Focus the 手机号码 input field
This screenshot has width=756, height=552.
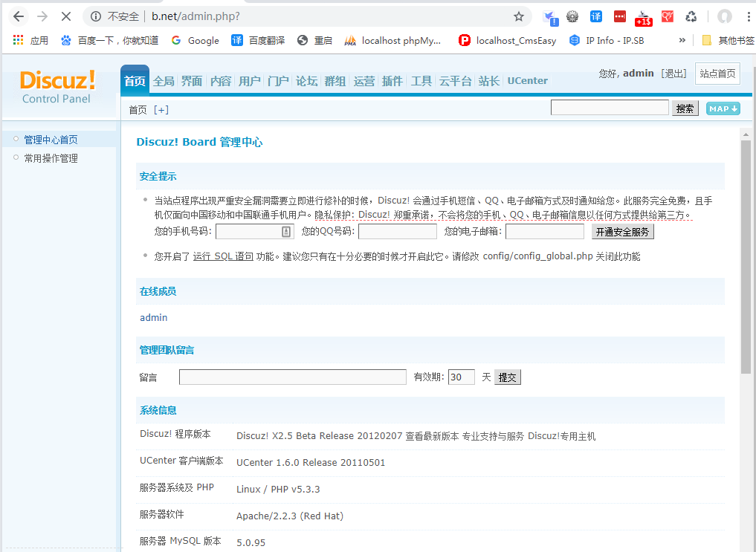coord(254,232)
